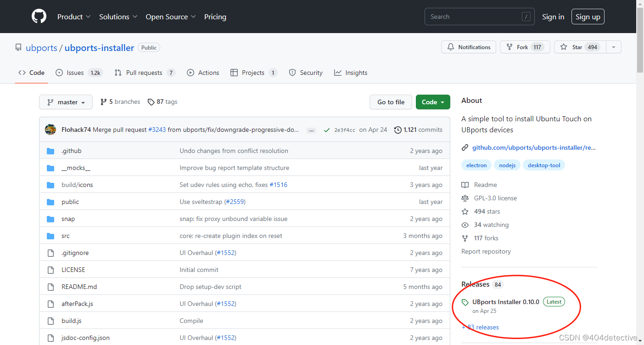
Task: View the 87 tags link
Action: (162, 102)
